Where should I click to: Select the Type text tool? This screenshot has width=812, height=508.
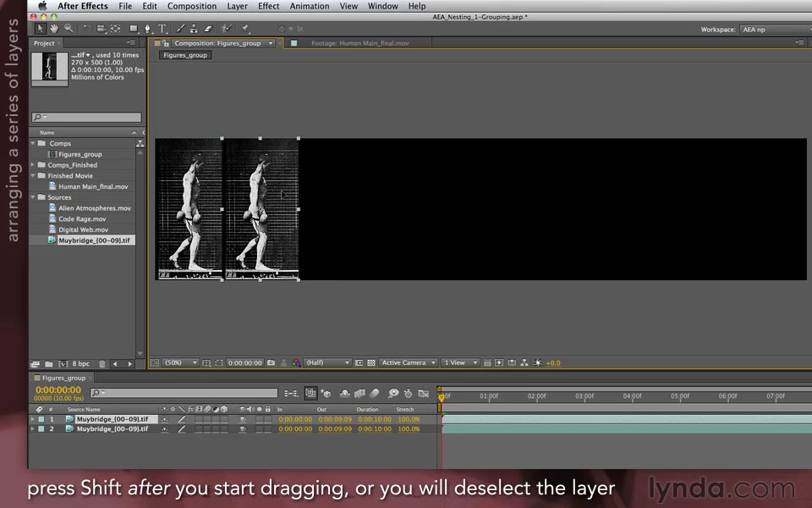162,29
